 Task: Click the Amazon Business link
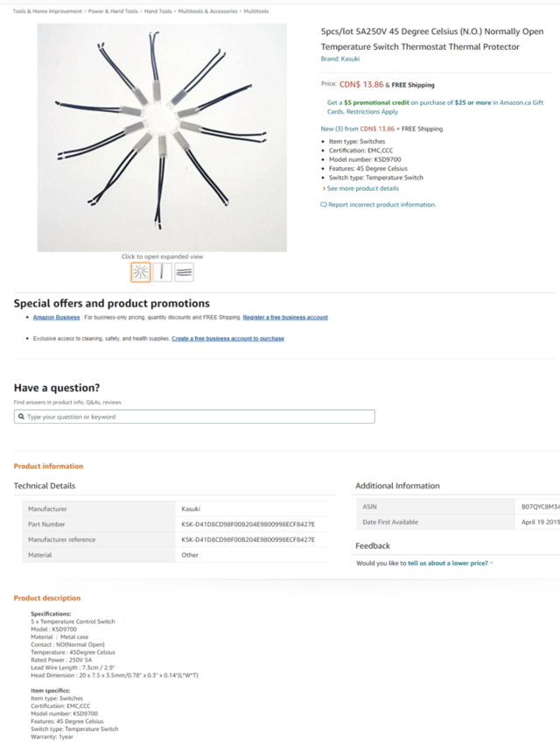coord(57,318)
